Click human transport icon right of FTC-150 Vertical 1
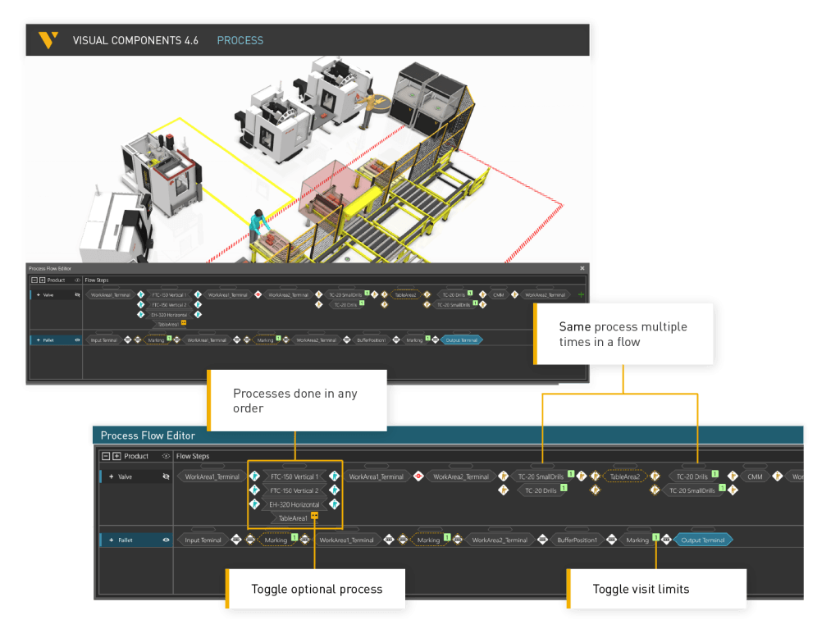Image resolution: width=840 pixels, height=629 pixels. point(335,476)
